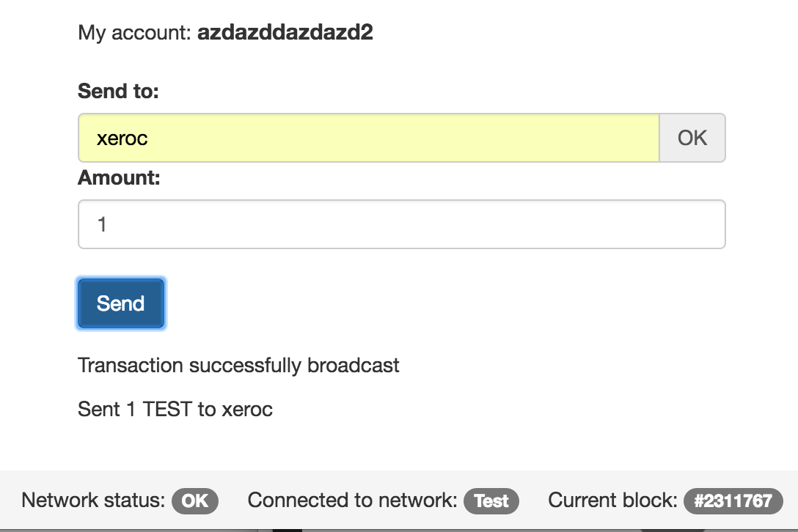The width and height of the screenshot is (798, 532).
Task: Click the 'Current block:' footer label
Action: (x=612, y=500)
